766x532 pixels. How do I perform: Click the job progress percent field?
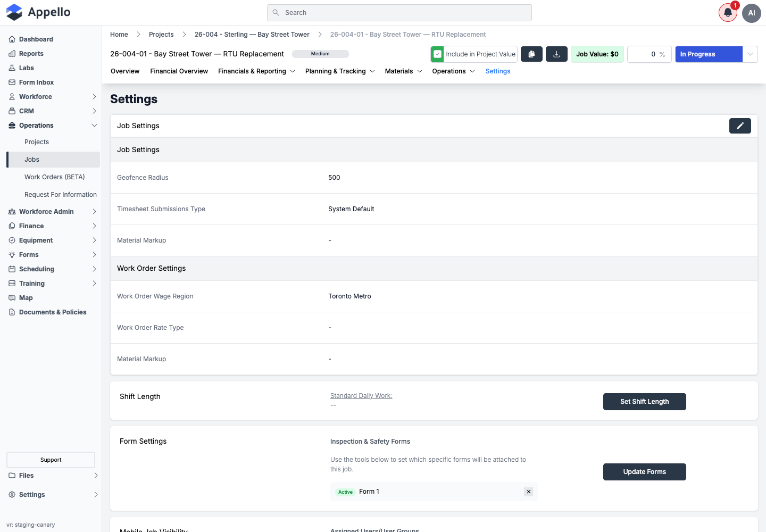(650, 54)
